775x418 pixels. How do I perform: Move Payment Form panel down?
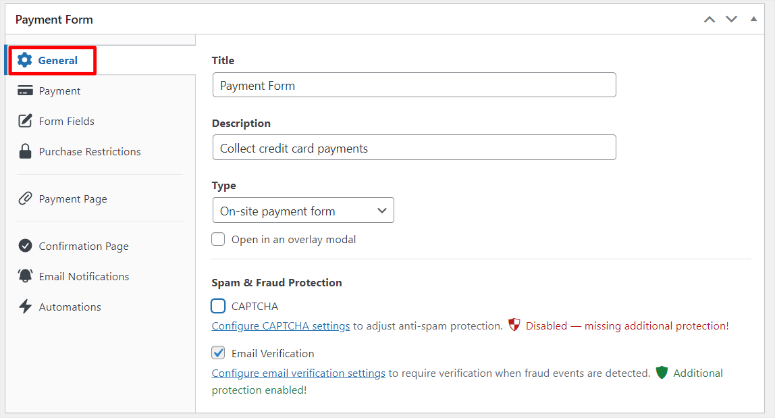tap(732, 19)
